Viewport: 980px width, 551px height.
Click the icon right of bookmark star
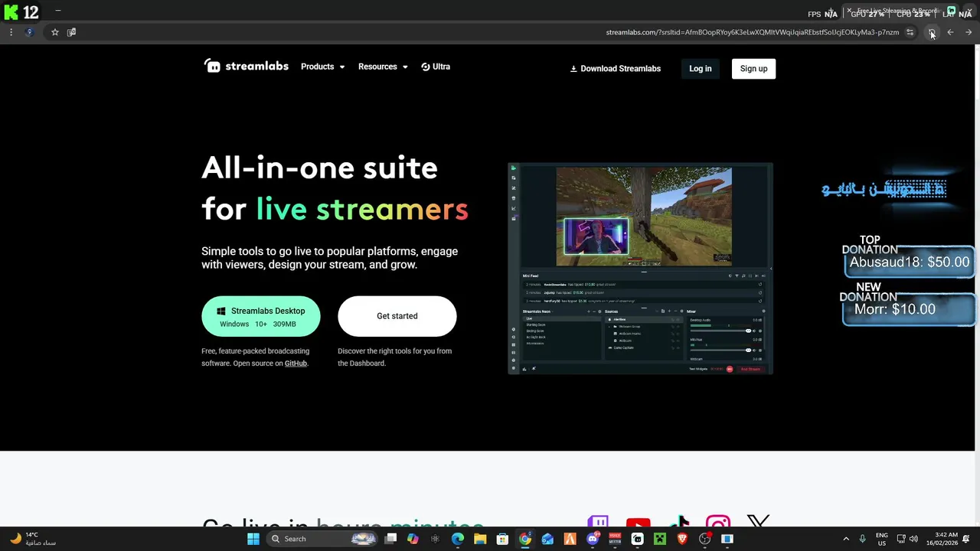(x=71, y=32)
